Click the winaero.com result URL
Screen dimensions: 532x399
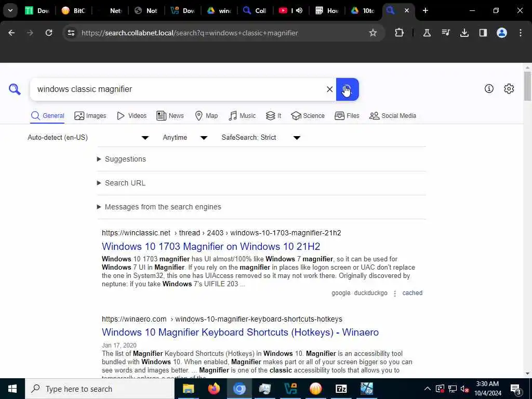pyautogui.click(x=222, y=319)
